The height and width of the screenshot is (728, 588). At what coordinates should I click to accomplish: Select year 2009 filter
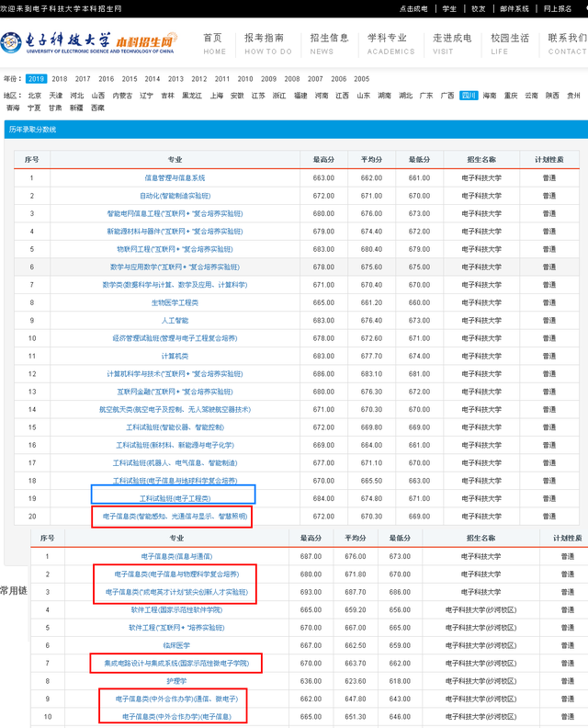click(x=268, y=79)
